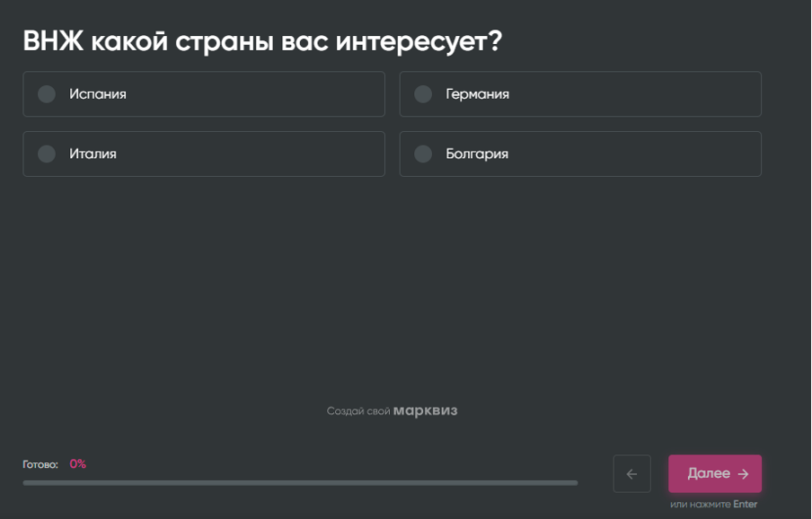Choose the Италия answer option
812x519 pixels.
(203, 154)
